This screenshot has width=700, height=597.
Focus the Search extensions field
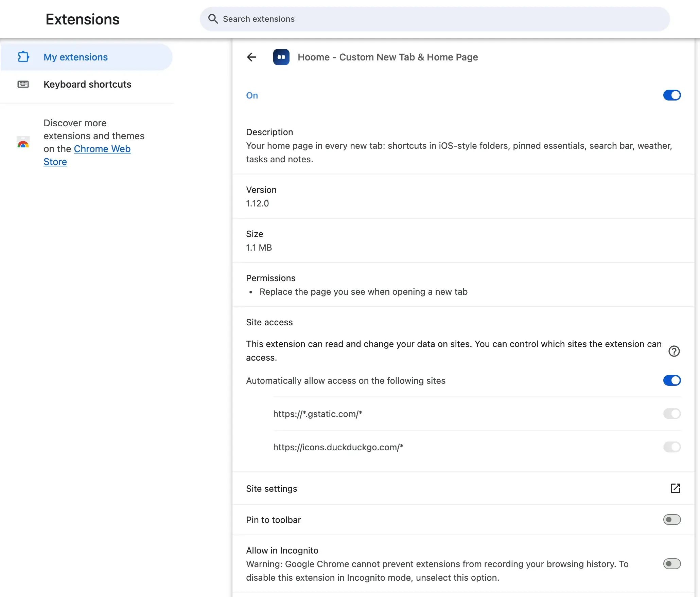tap(435, 19)
